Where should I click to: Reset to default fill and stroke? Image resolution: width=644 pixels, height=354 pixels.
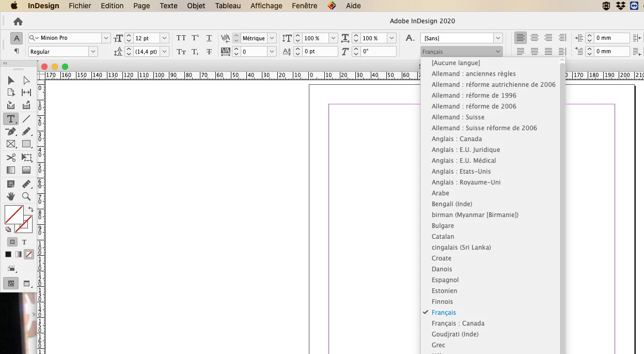click(8, 229)
